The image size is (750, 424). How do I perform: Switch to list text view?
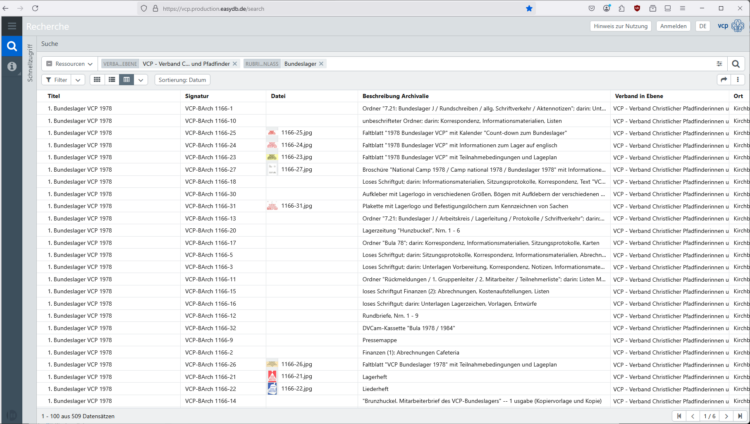coord(111,80)
